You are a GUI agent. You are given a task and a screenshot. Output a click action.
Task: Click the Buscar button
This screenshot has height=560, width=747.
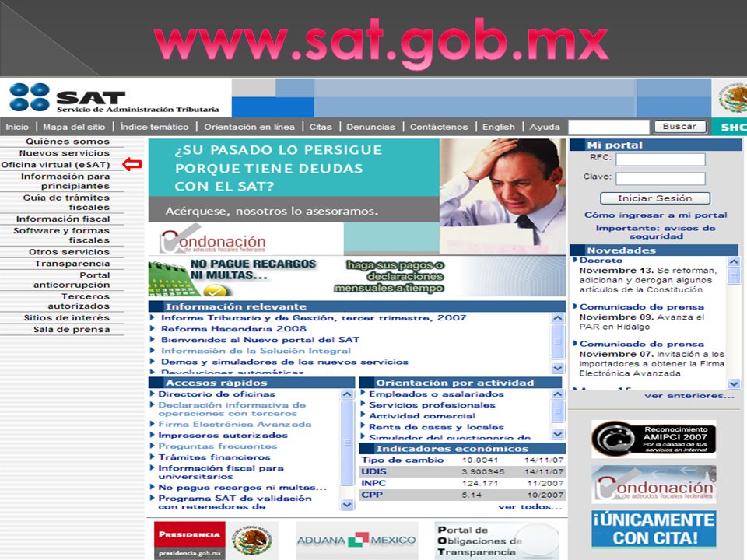[x=679, y=127]
